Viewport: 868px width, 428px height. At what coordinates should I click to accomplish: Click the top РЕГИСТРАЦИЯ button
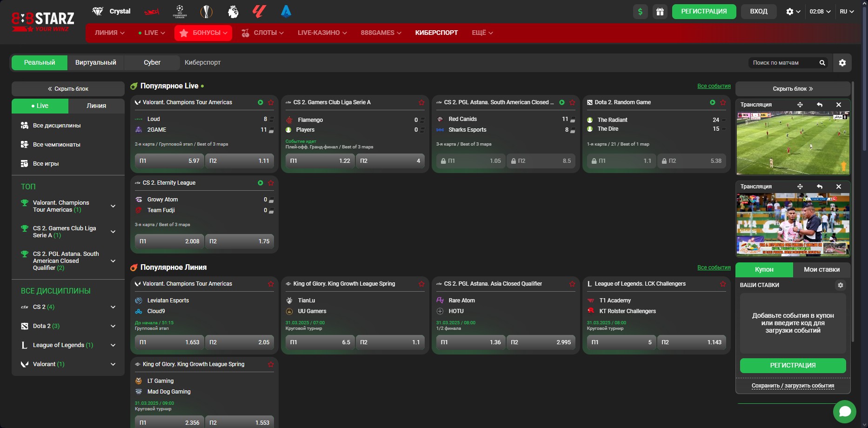pos(704,12)
